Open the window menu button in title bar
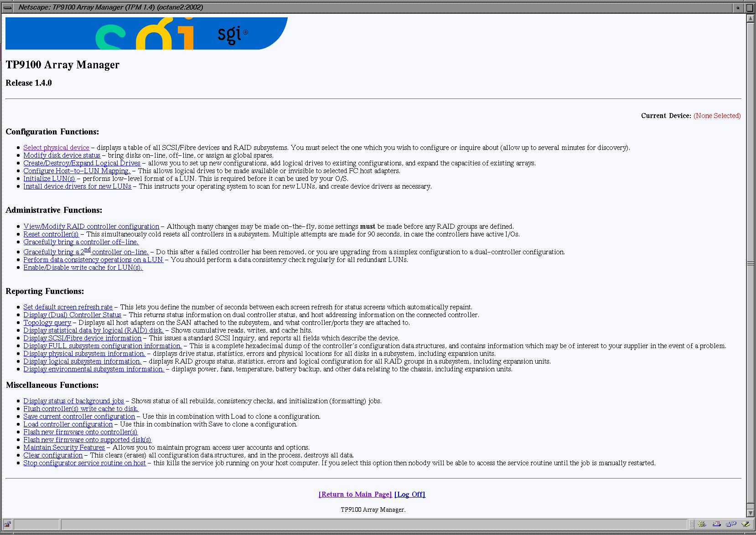Viewport: 756px width, 535px height. pyautogui.click(x=8, y=7)
